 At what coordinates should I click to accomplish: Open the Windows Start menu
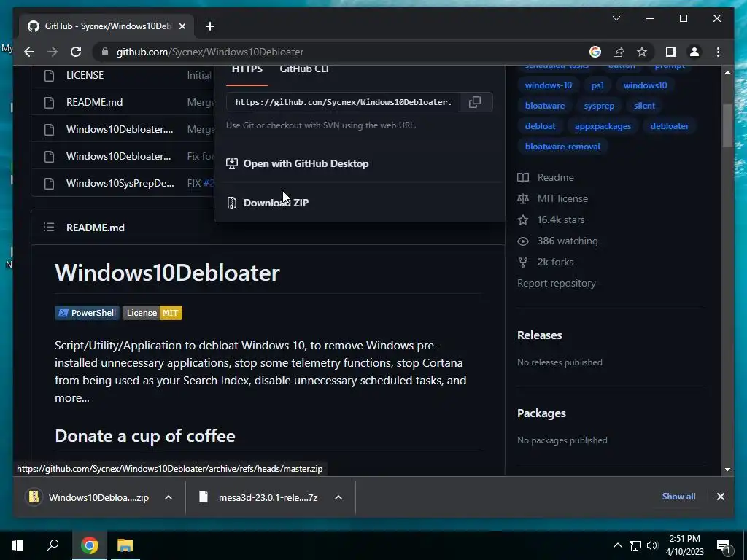[18, 545]
